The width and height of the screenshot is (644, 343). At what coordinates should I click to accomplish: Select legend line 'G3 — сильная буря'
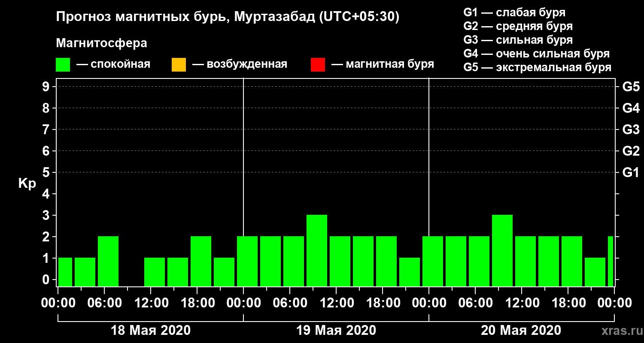518,40
